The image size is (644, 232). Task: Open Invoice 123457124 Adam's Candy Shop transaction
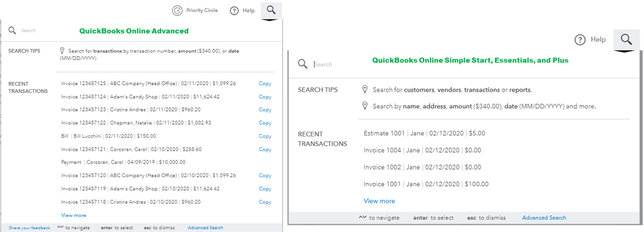coord(141,97)
